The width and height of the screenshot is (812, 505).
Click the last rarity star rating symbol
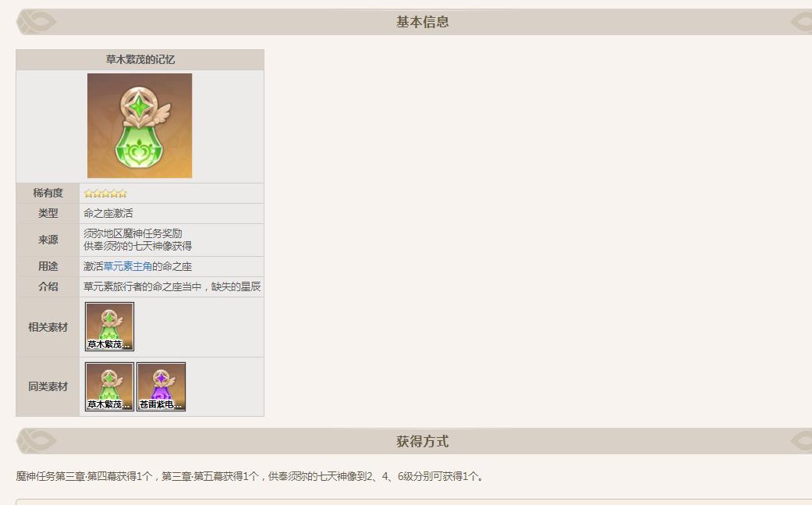coord(123,193)
